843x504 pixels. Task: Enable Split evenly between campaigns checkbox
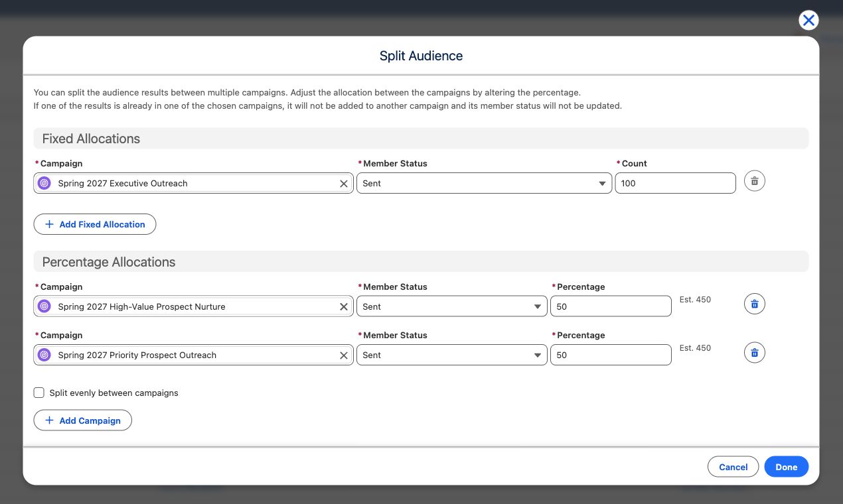pos(39,393)
